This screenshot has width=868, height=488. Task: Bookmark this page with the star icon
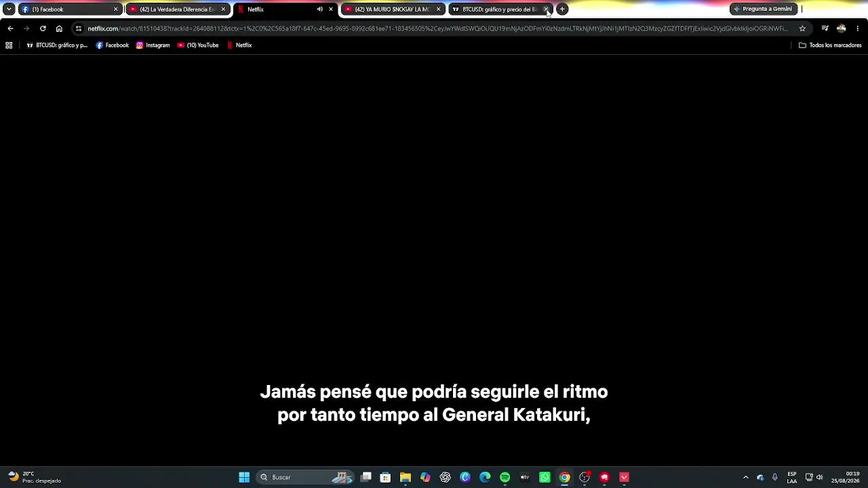(802, 28)
